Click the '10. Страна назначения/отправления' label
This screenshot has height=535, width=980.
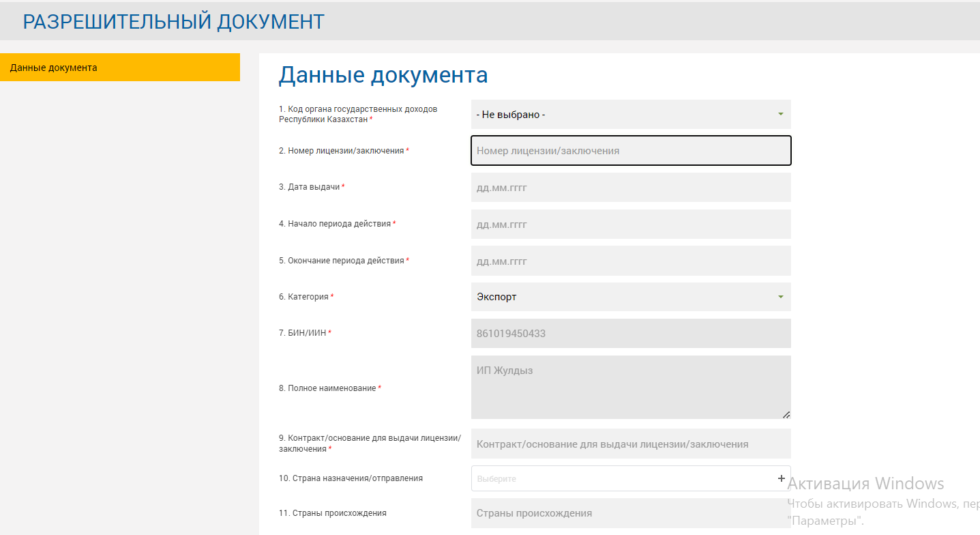point(351,478)
